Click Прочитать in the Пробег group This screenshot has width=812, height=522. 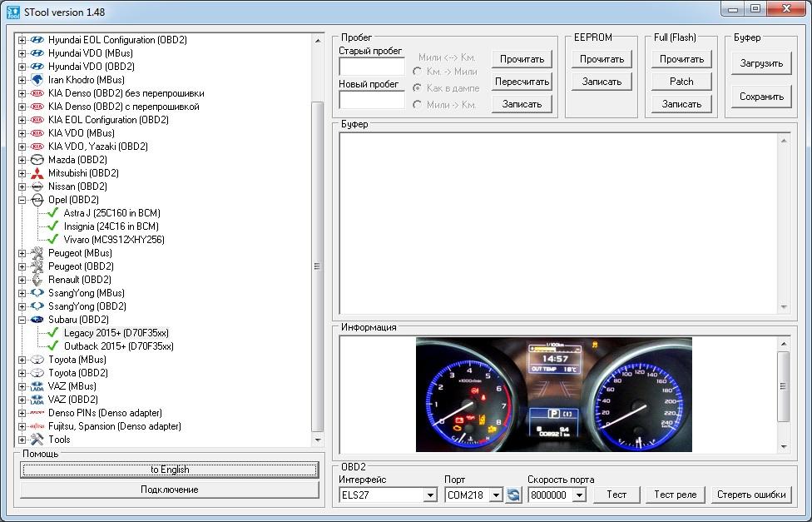pos(522,59)
